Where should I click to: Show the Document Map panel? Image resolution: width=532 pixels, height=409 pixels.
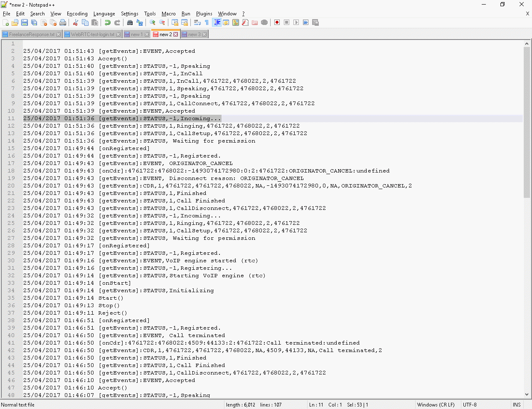(236, 22)
